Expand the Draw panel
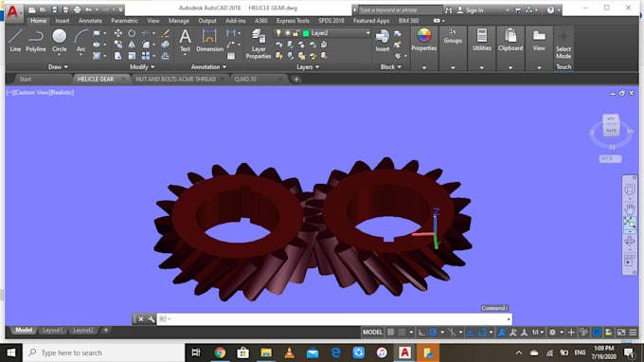 pos(58,66)
